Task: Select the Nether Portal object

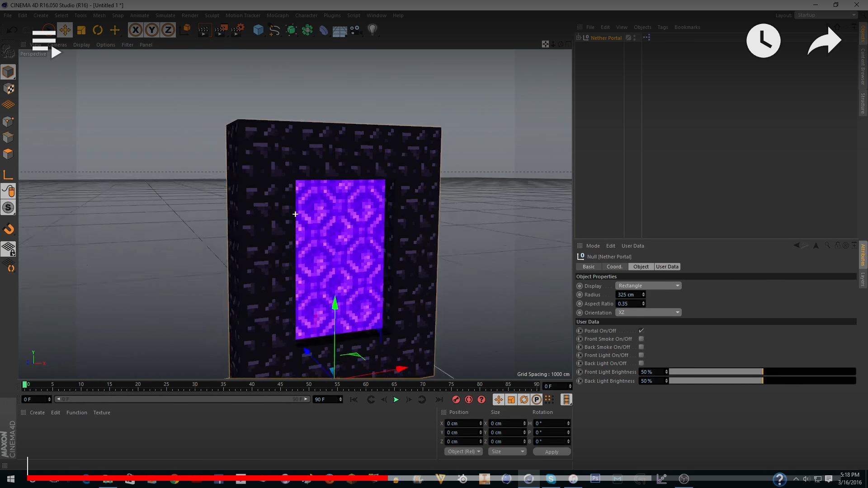Action: (x=606, y=38)
